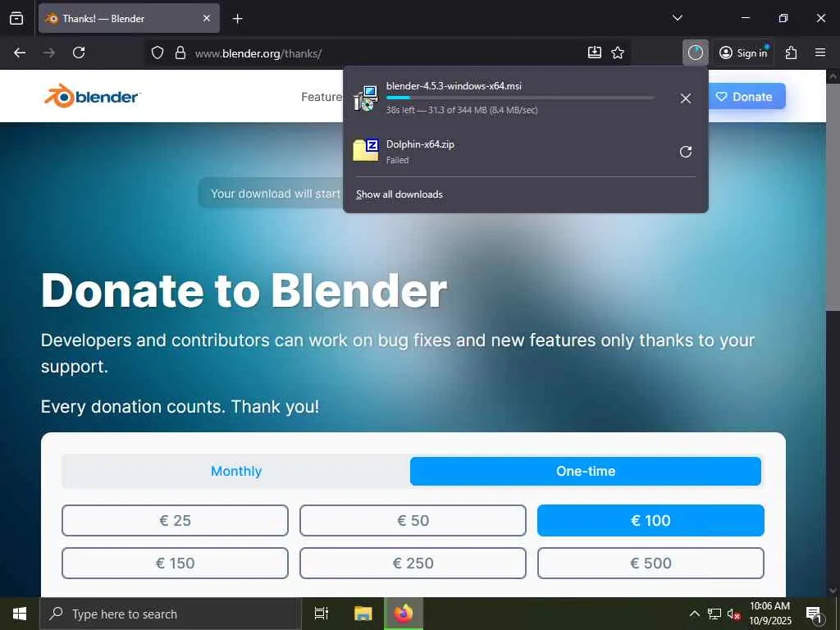This screenshot has height=630, width=840.
Task: Go back to the previous page
Action: [20, 52]
